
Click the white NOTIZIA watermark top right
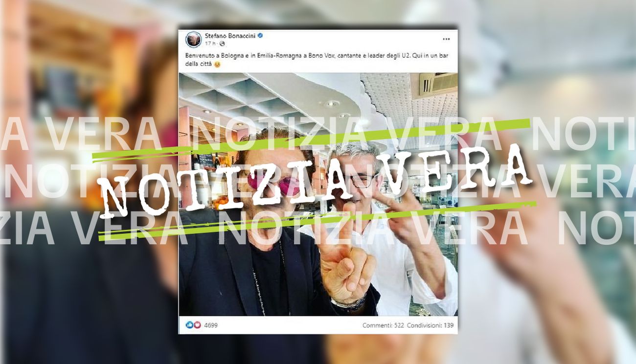coord(583,136)
